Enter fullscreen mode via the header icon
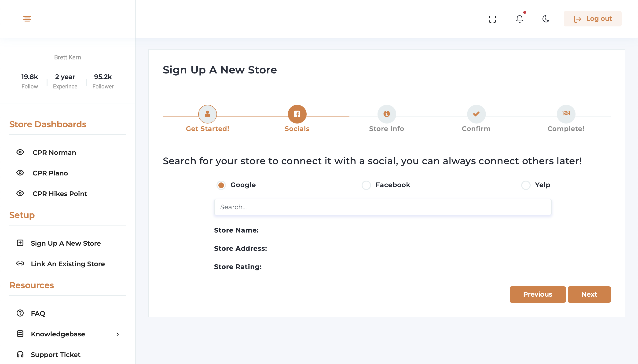Image resolution: width=638 pixels, height=364 pixels. [492, 19]
